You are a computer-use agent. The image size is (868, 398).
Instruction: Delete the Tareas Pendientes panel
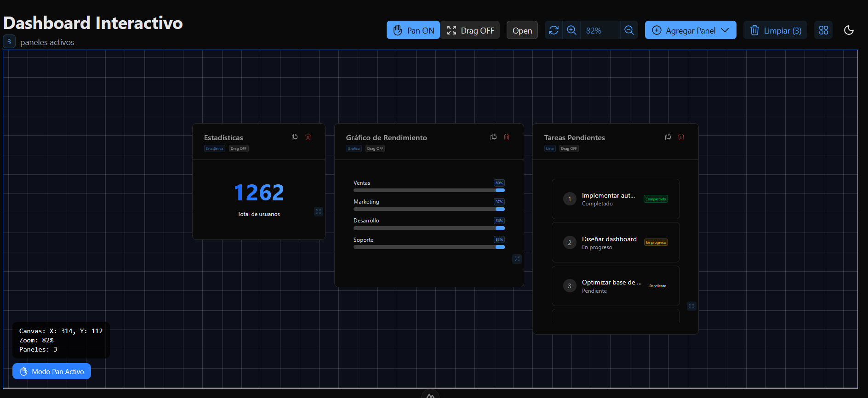pyautogui.click(x=681, y=137)
